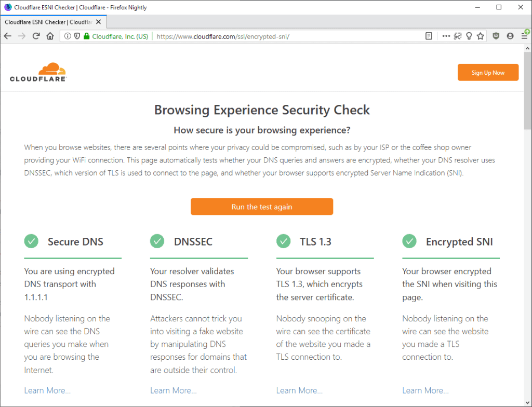532x407 pixels.
Task: Open the Firefox hamburger menu
Action: [524, 36]
